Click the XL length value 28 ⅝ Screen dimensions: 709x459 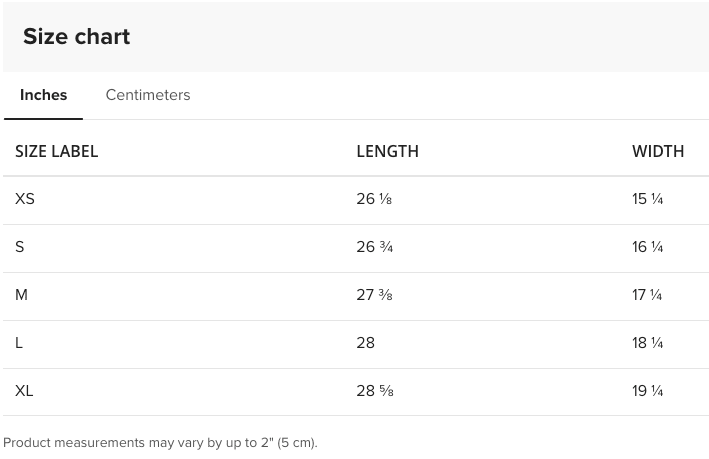[374, 391]
